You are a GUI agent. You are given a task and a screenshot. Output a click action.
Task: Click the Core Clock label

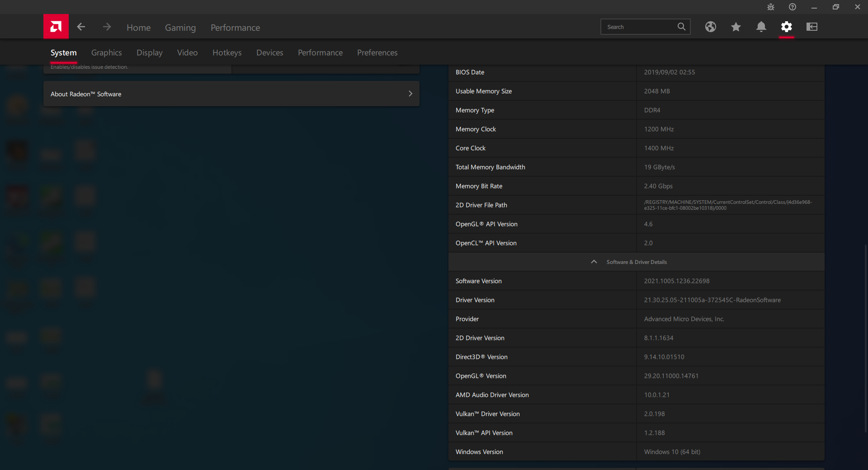tap(471, 148)
